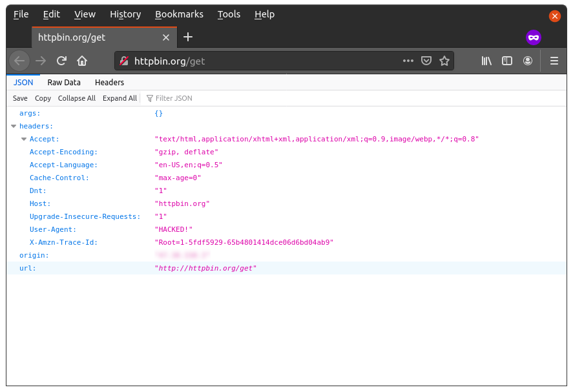Close the httpbin.org/get tab
The image size is (573, 392).
[166, 37]
